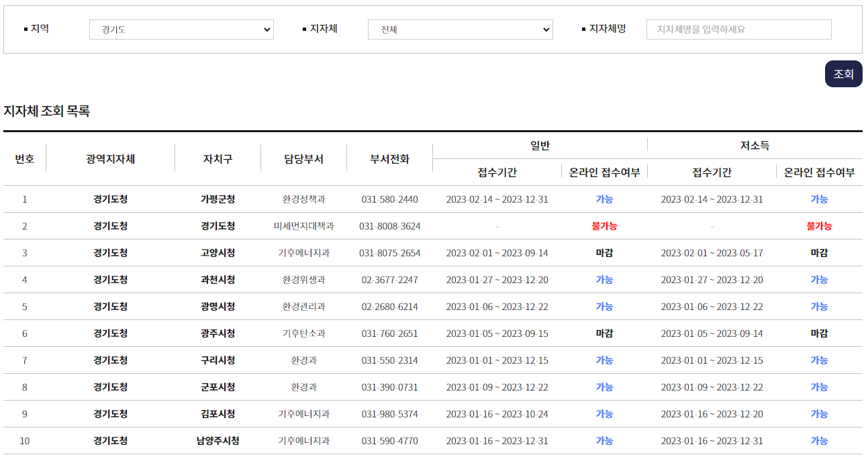The height and width of the screenshot is (459, 868).
Task: Click the 조회 search button
Action: tap(843, 74)
